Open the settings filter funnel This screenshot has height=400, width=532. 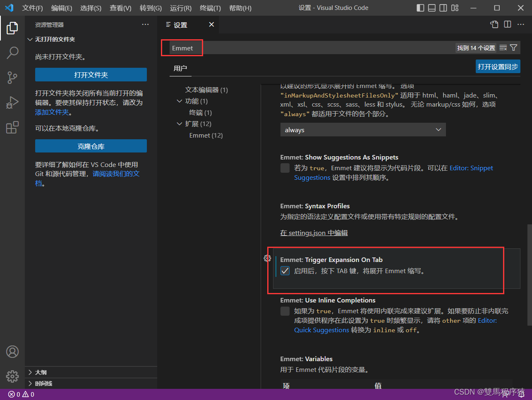click(513, 48)
